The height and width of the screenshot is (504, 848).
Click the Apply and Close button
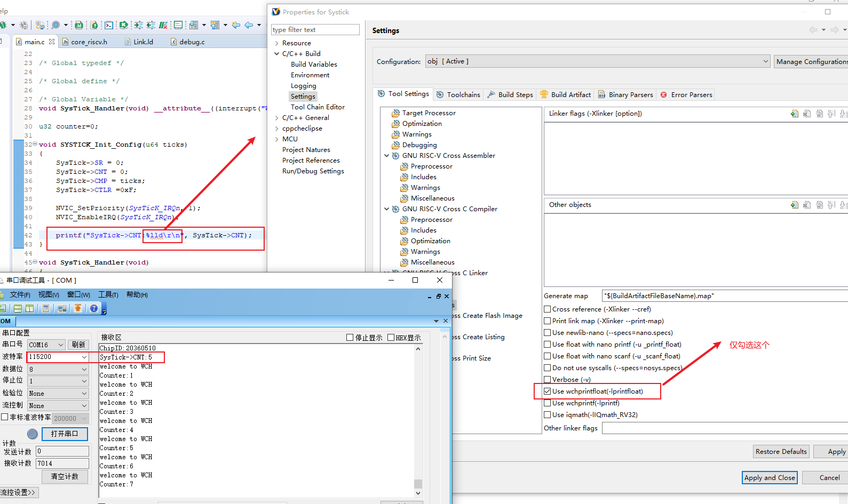click(x=770, y=477)
